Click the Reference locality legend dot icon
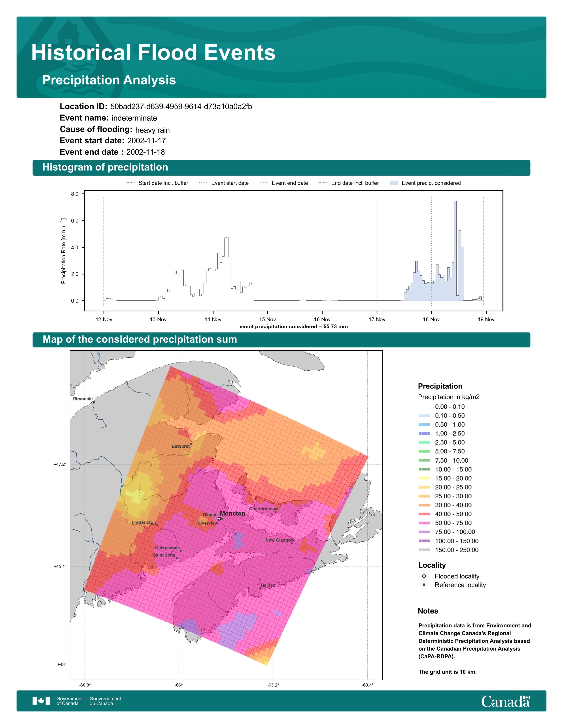563x728 pixels. [x=424, y=585]
